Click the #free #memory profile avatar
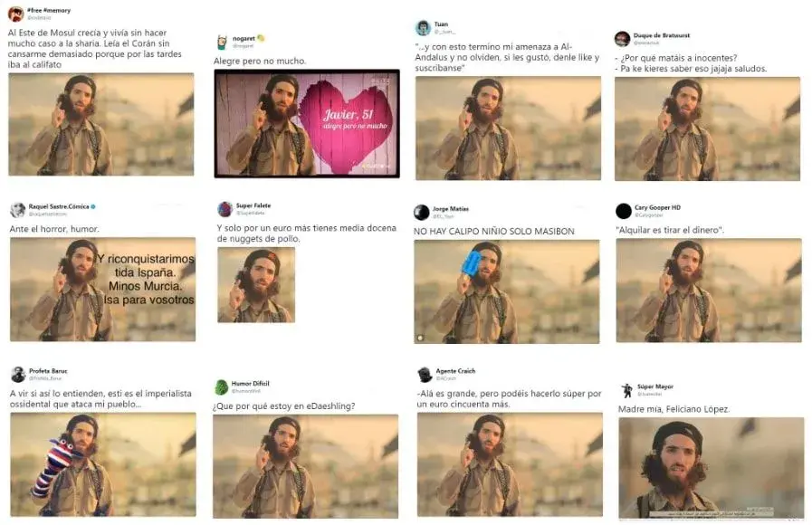This screenshot has width=812, height=525. coord(15,14)
